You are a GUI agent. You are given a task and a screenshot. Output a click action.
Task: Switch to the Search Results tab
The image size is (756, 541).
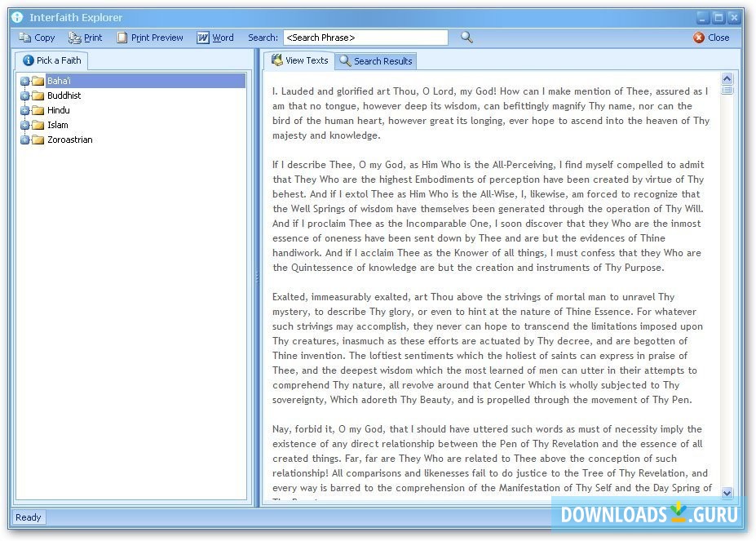376,61
